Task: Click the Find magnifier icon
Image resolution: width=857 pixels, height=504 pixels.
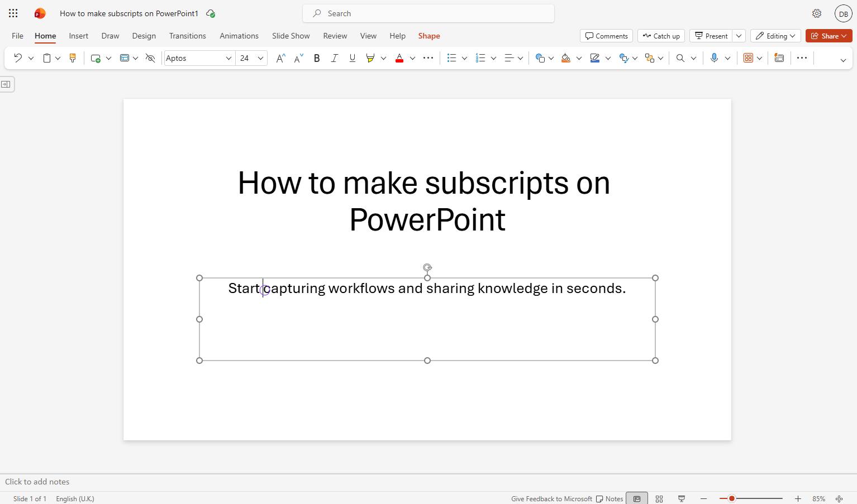Action: [x=680, y=58]
